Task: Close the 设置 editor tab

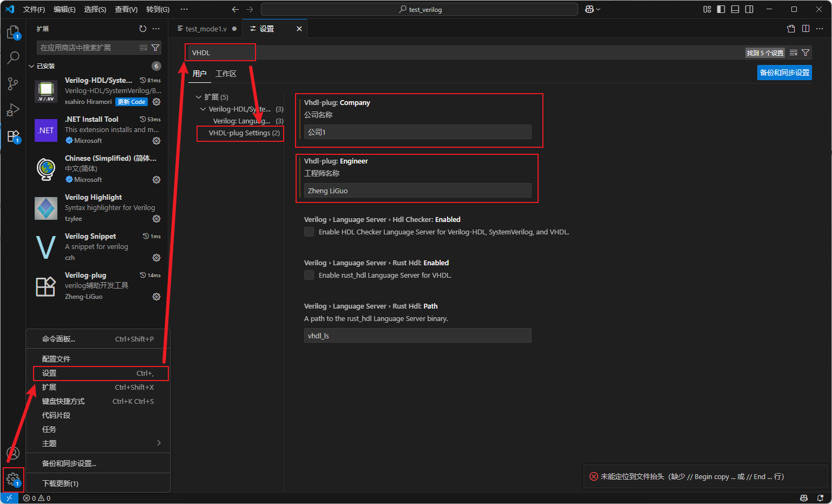Action: click(x=299, y=29)
